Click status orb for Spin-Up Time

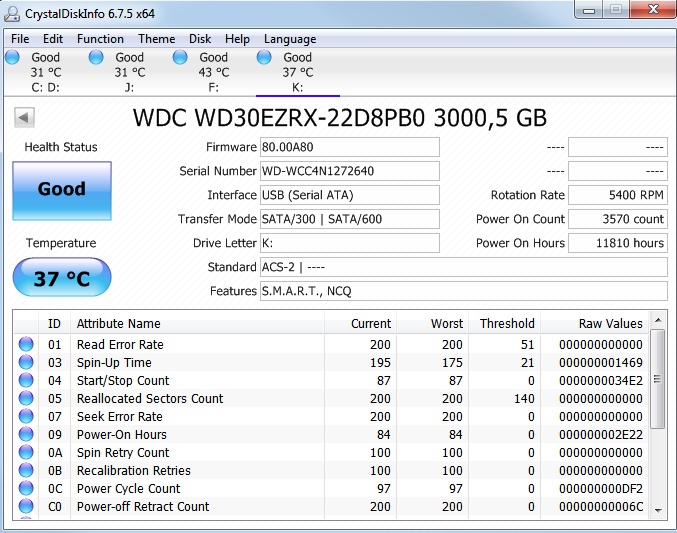(26, 362)
